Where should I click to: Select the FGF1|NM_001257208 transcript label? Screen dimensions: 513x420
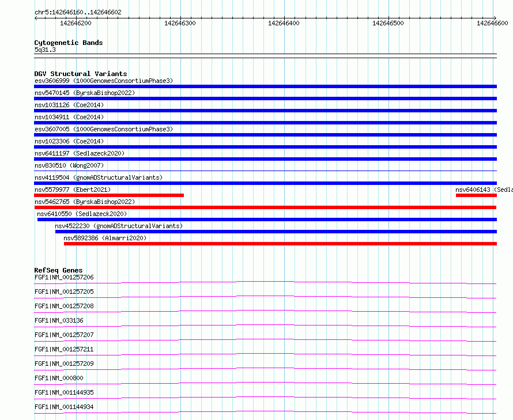pos(64,306)
